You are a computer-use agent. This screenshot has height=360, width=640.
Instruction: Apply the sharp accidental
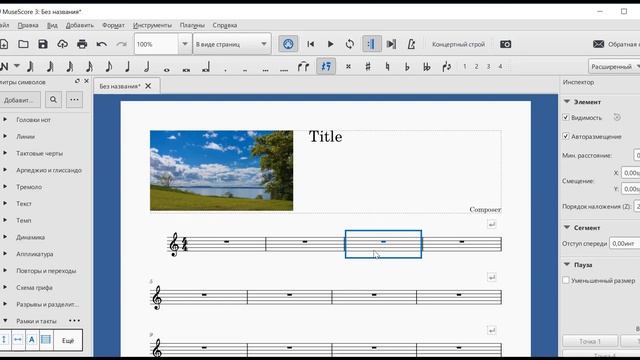point(368,67)
